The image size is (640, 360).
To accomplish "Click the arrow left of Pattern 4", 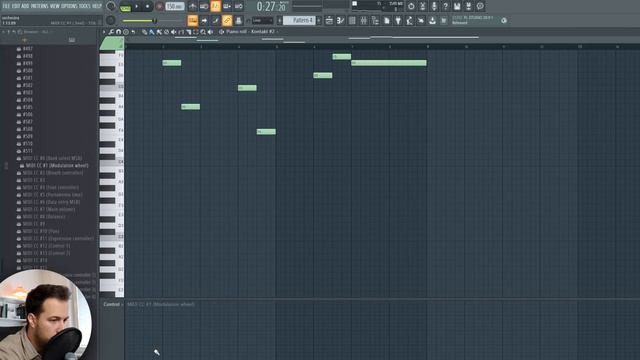I will coord(280,20).
